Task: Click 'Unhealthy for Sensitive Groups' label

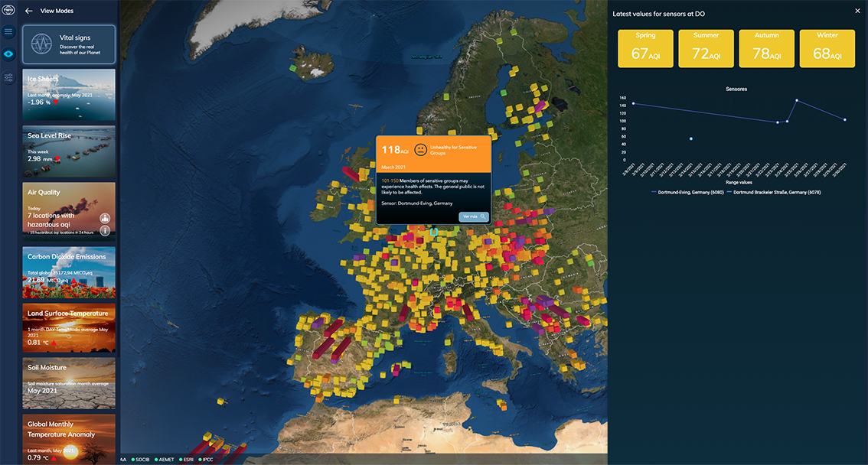Action: coord(453,150)
